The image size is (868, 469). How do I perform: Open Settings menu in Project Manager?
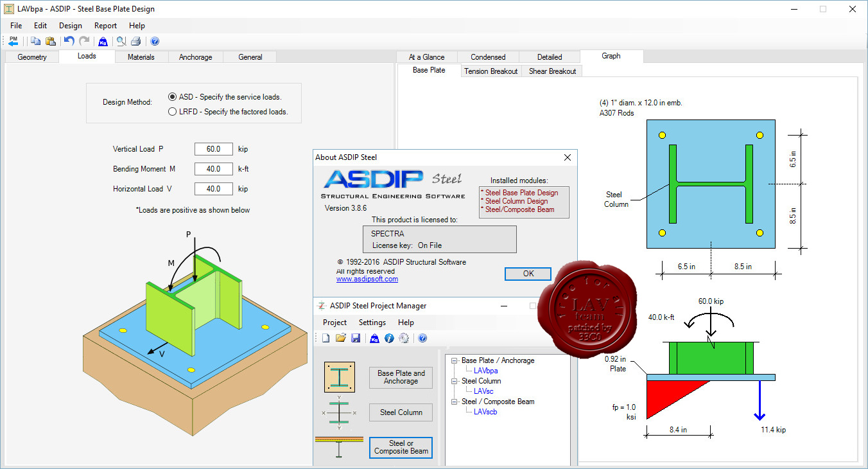coord(372,323)
